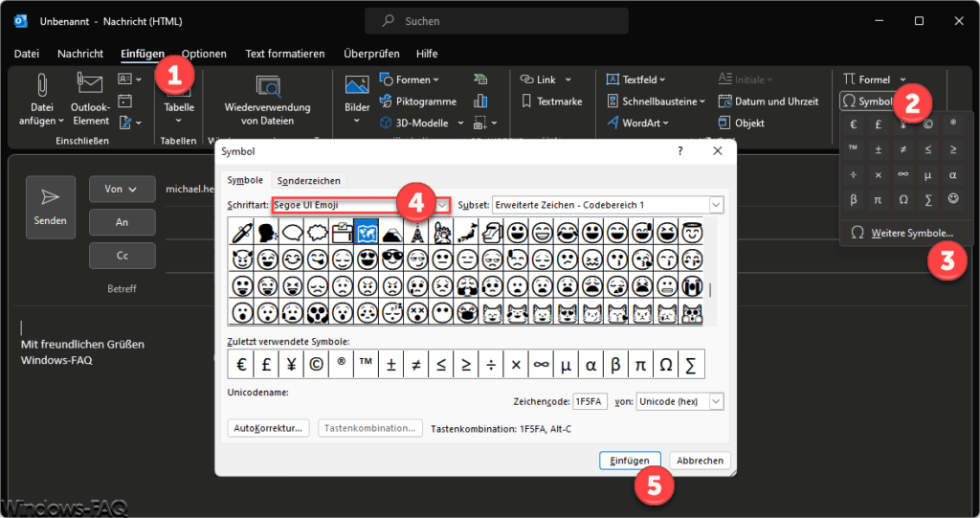
Task: Select the sleeping zzz face emoji
Action: [x=391, y=312]
